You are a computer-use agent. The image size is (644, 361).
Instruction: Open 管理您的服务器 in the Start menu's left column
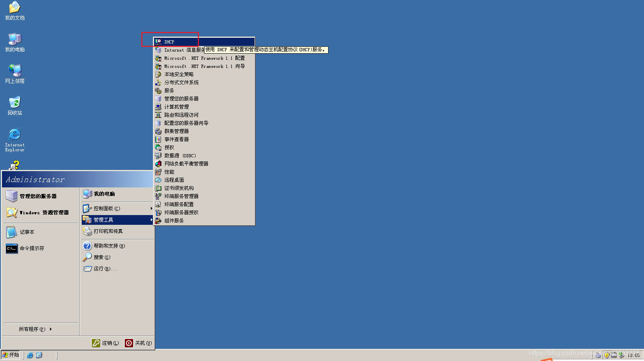click(x=41, y=196)
